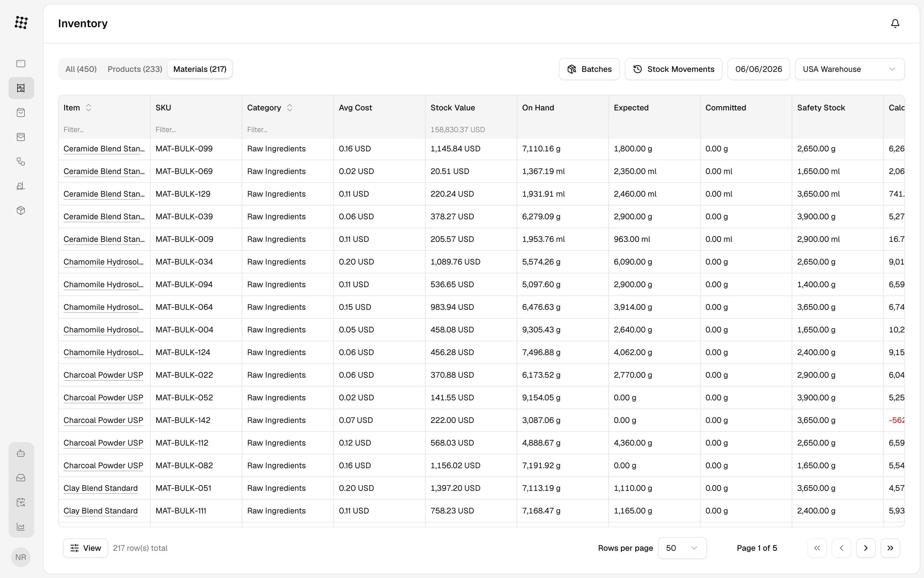This screenshot has height=578, width=924.
Task: Open the storefront sidebar icon
Action: 21,137
